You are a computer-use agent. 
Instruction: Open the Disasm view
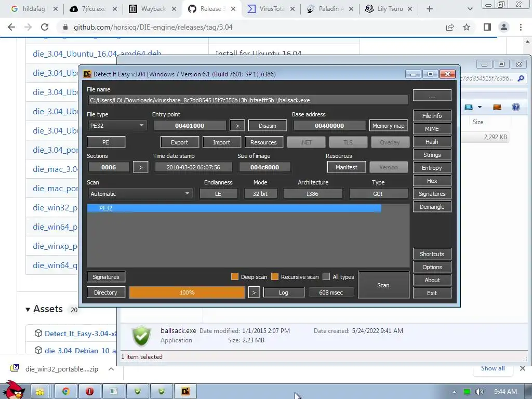point(268,126)
